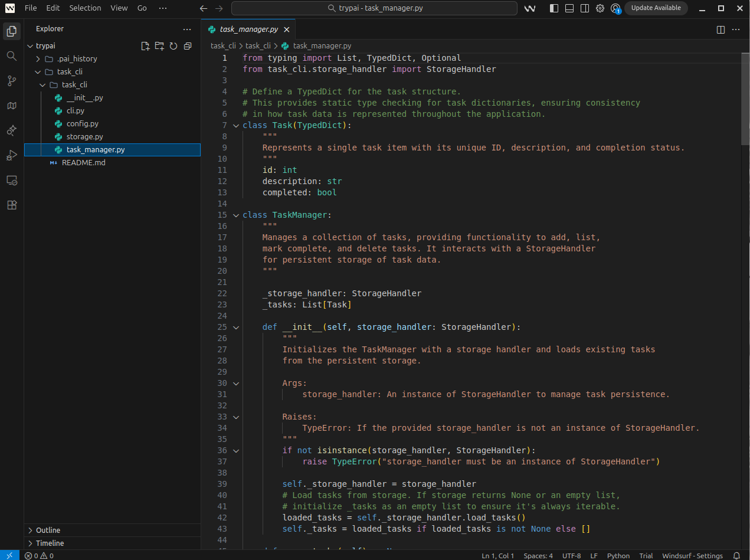This screenshot has height=560, width=750.
Task: Open the Search view in activity bar
Action: tap(11, 55)
